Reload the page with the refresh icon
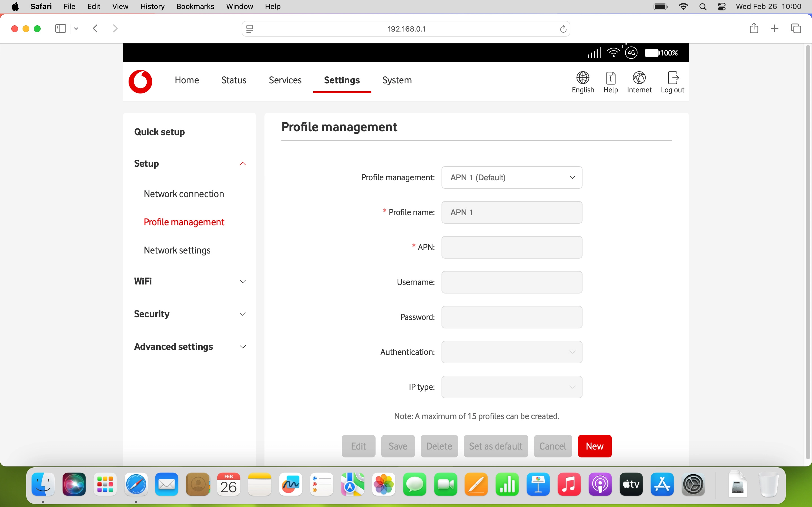Screen dimensions: 812x507 pos(563,28)
